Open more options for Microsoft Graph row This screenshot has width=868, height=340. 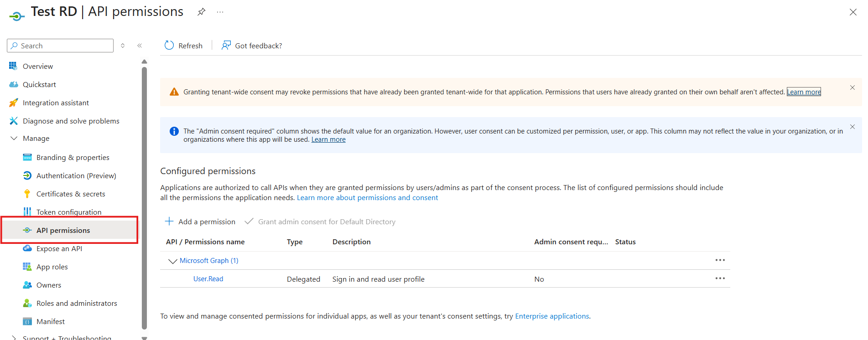pos(720,260)
